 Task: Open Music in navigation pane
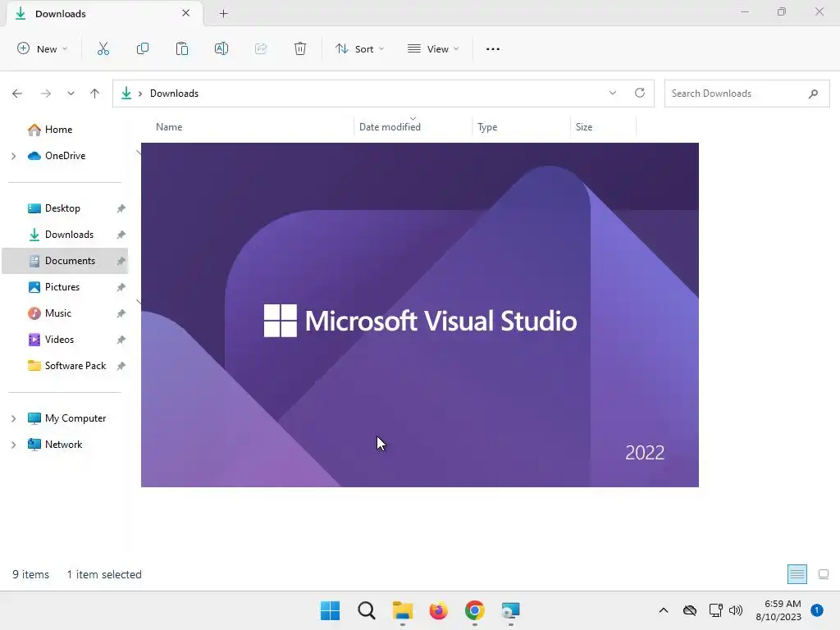(58, 313)
